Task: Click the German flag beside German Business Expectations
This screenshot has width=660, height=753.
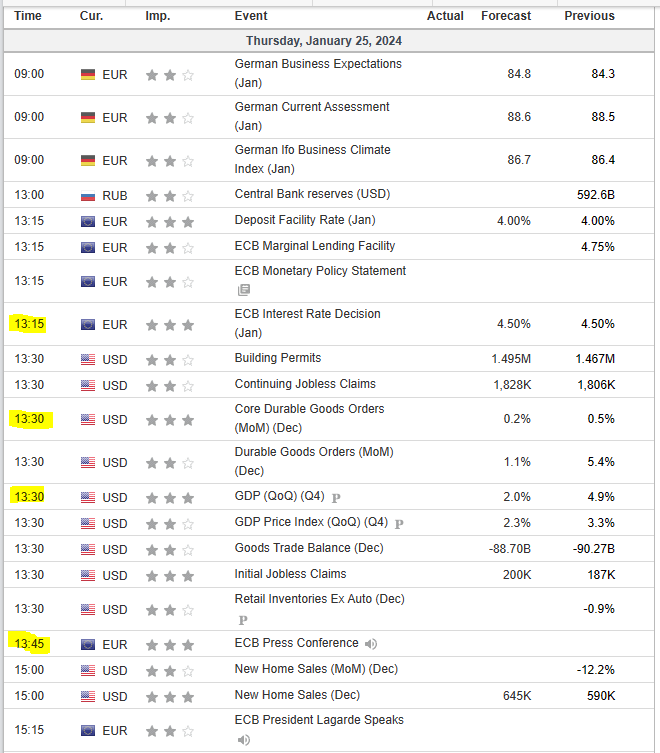Action: (x=88, y=74)
